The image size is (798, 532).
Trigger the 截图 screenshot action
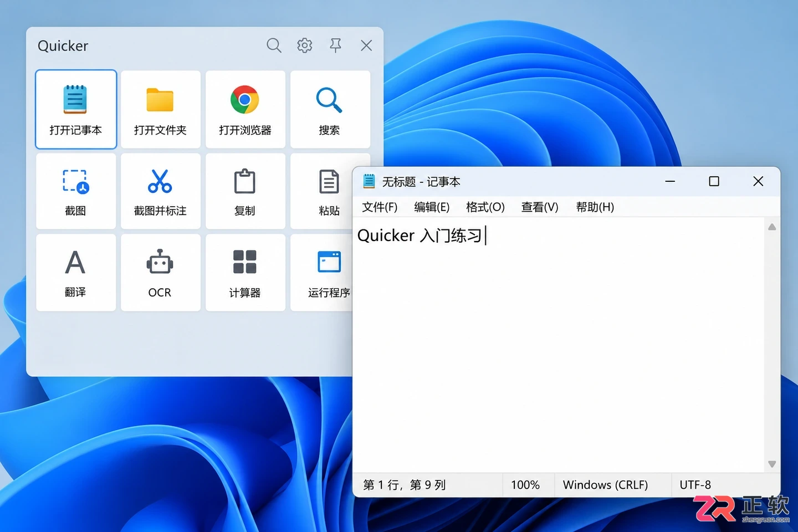[x=76, y=191]
